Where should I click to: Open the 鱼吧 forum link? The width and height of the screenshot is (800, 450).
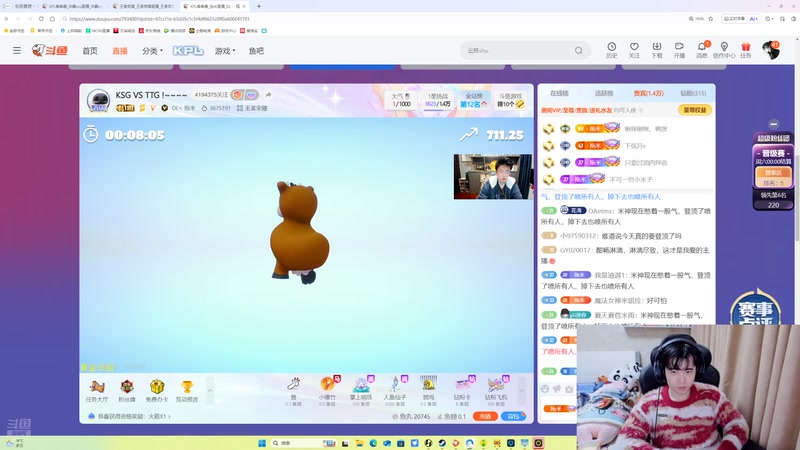click(x=256, y=51)
